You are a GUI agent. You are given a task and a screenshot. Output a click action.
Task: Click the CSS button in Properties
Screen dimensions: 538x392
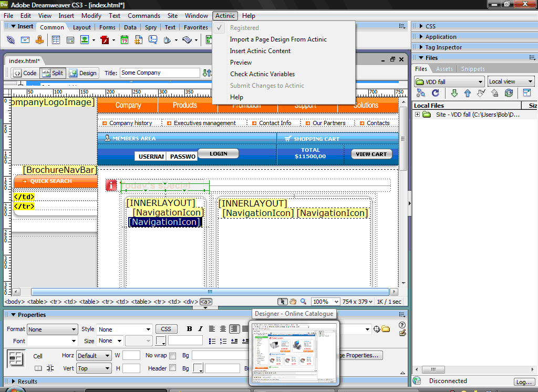[x=166, y=329]
